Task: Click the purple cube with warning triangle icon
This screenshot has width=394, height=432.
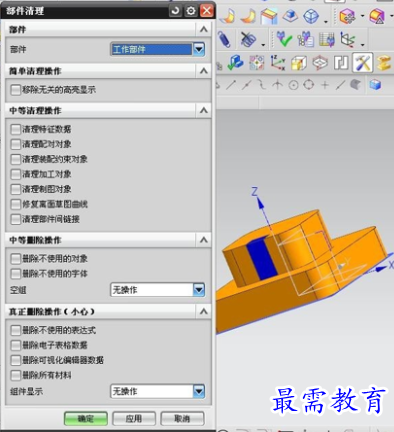Action: point(377,16)
